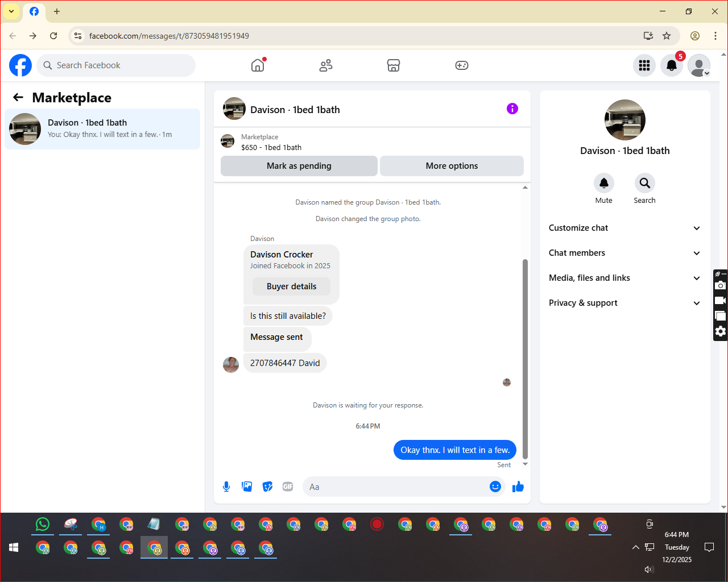Click the group photo in right panel

point(625,120)
